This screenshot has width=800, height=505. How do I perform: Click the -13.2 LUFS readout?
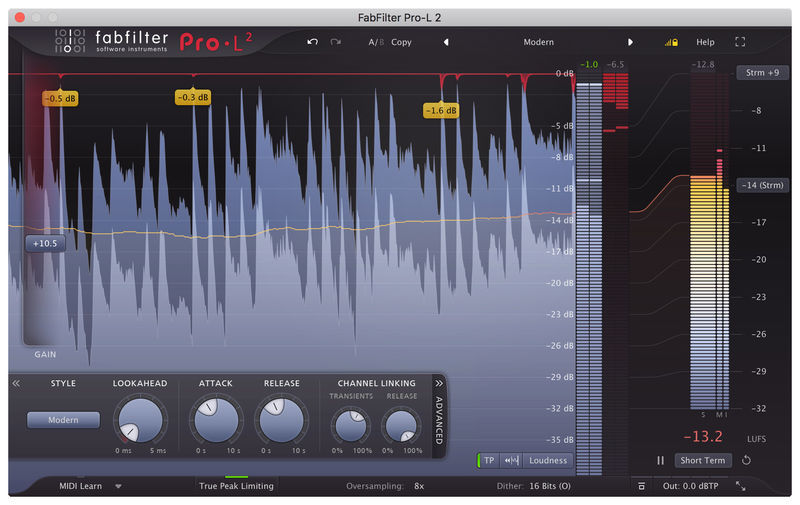pyautogui.click(x=703, y=437)
